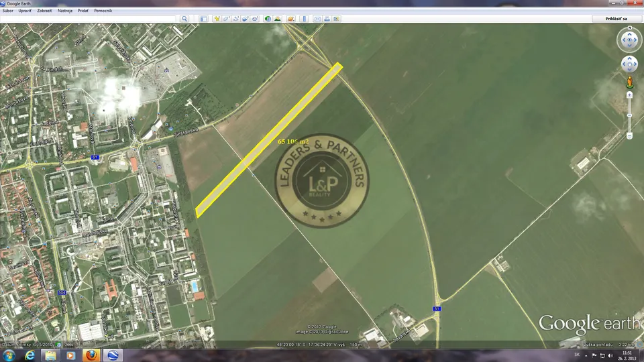Viewport: 644px width, 362px height.
Task: Click the Street View pegman icon
Action: pyautogui.click(x=630, y=82)
